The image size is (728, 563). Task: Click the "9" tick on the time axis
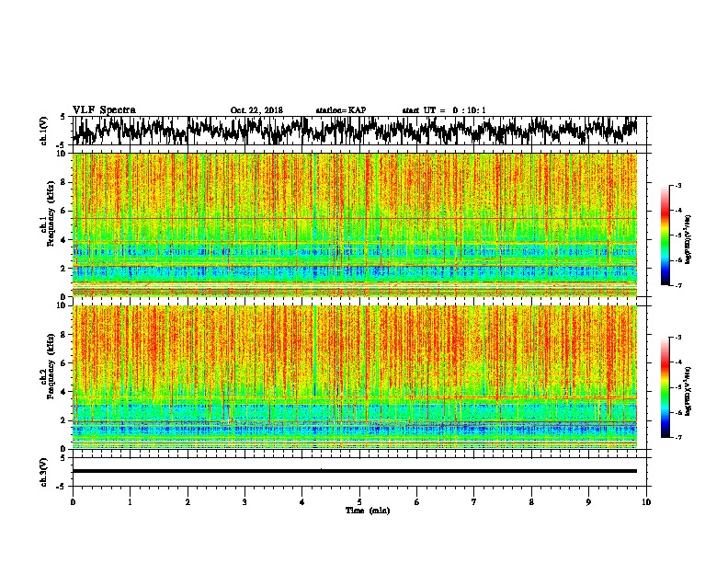[x=588, y=502]
